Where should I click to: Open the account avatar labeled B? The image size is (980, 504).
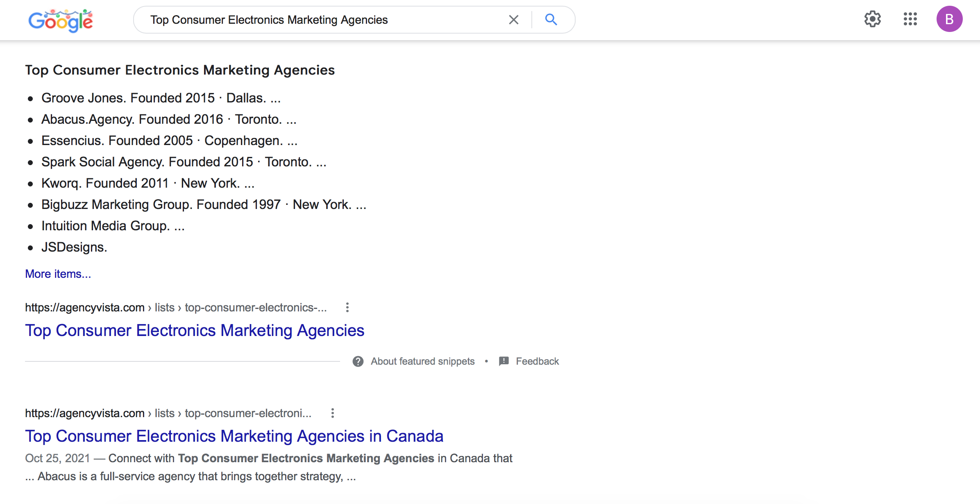point(949,19)
